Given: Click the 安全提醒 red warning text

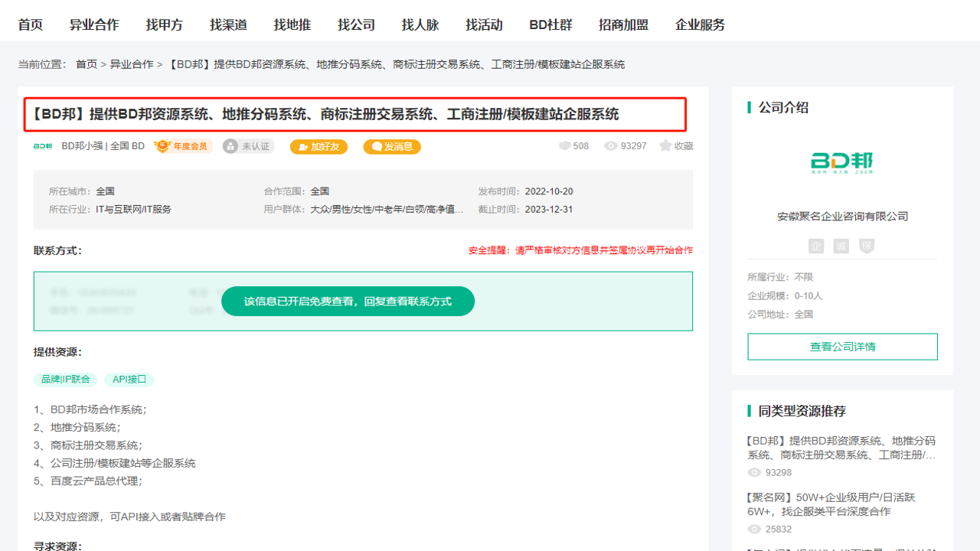Looking at the screenshot, I should click(580, 250).
